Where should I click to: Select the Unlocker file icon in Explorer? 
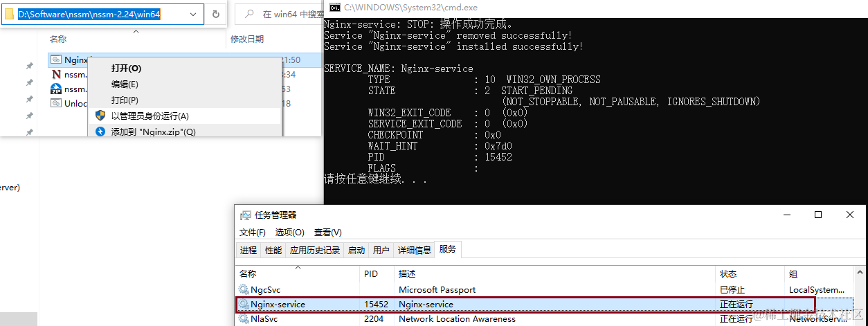[56, 104]
